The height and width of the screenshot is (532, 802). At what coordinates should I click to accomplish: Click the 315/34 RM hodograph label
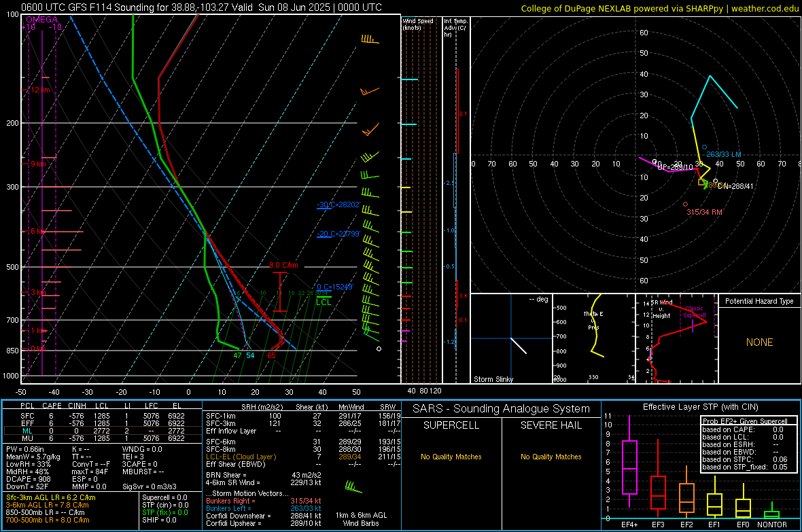pos(704,212)
